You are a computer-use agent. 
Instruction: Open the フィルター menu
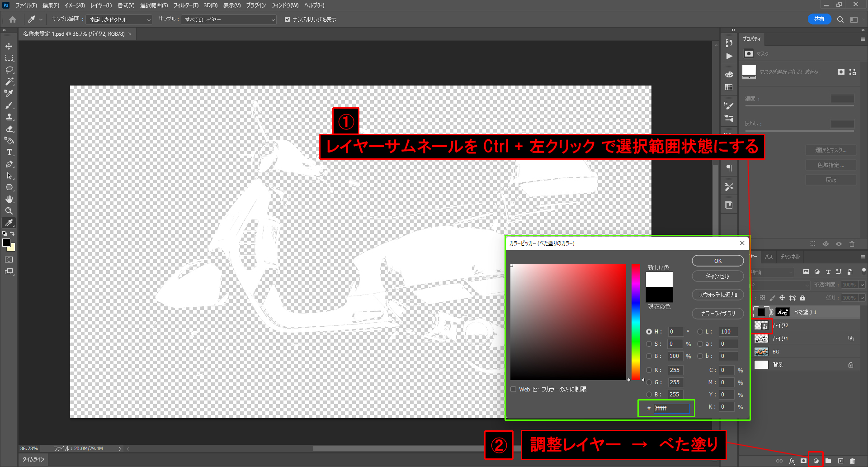pyautogui.click(x=185, y=5)
